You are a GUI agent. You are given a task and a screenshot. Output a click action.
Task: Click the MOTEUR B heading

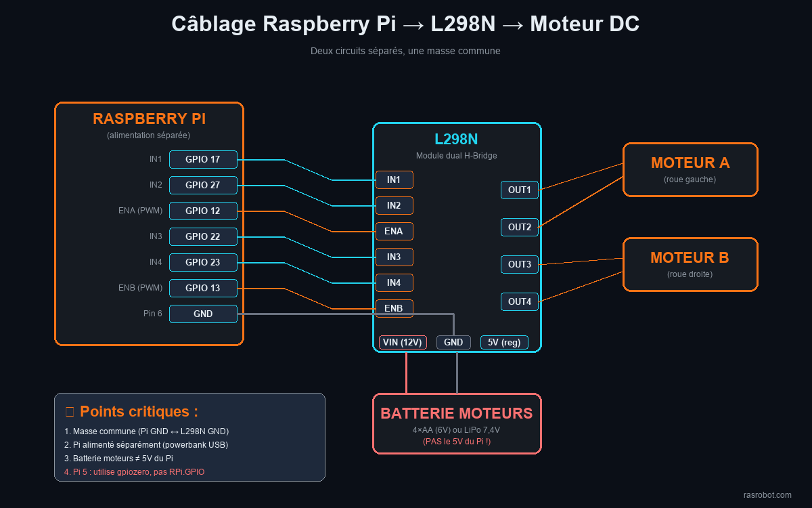(x=690, y=258)
